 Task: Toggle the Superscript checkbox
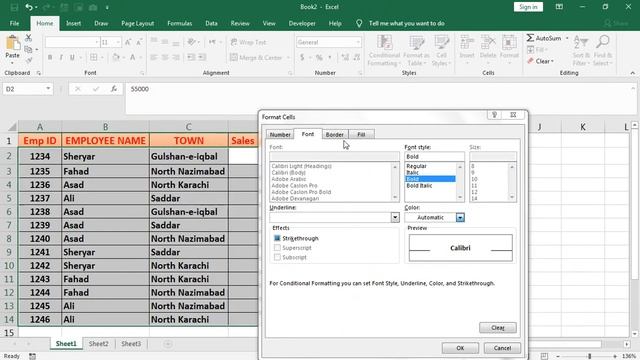[x=277, y=248]
